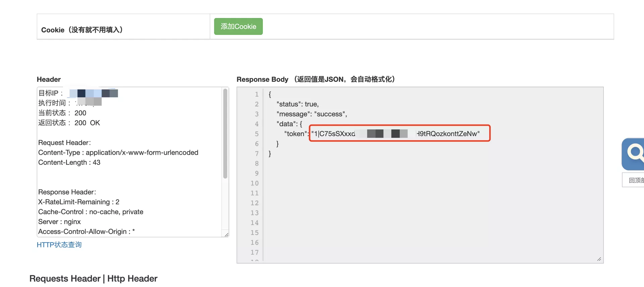Click line number 10 in the editor gutter
This screenshot has width=644, height=287.
click(x=255, y=183)
